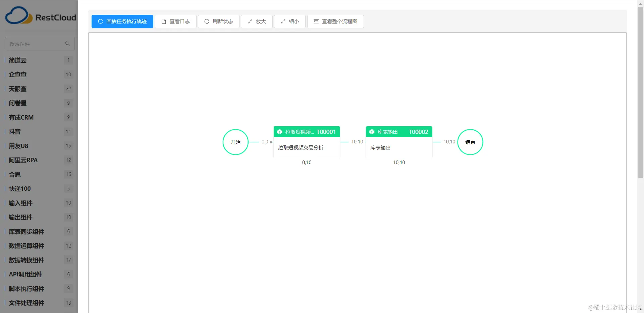Open the 脚本执行组件 group

[x=39, y=289]
